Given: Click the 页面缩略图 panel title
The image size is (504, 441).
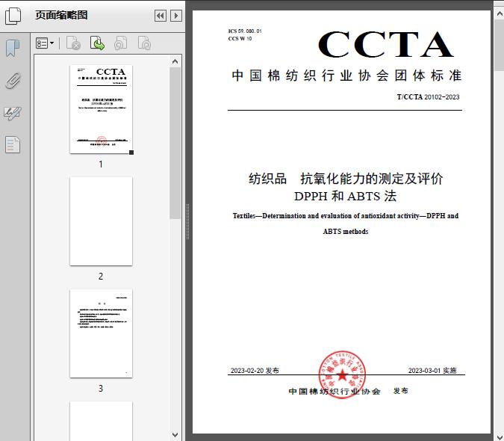Looking at the screenshot, I should pos(61,15).
